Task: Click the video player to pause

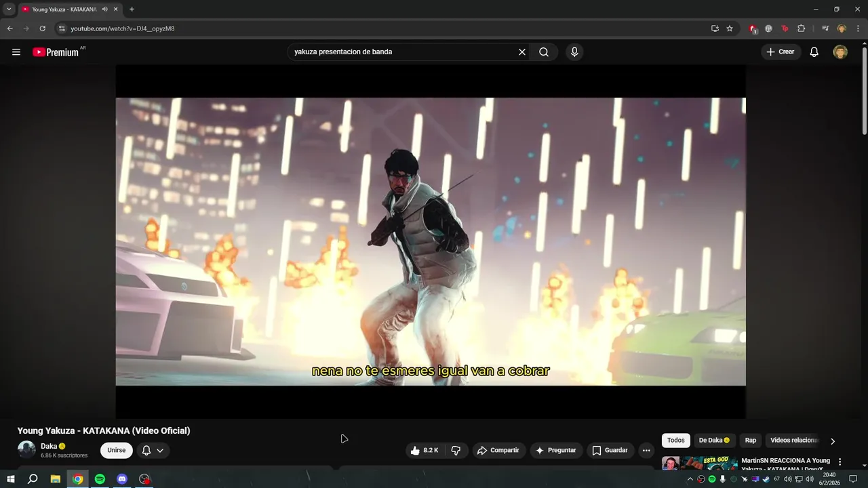Action: pyautogui.click(x=431, y=241)
